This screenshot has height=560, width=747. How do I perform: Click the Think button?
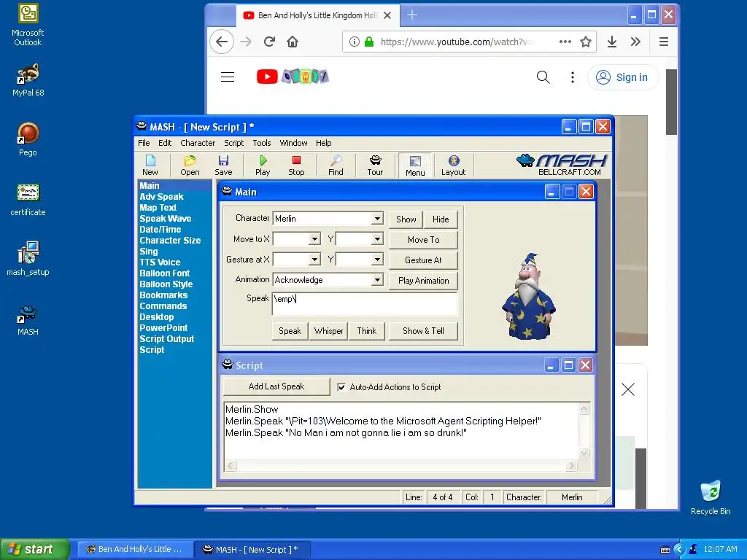click(367, 331)
